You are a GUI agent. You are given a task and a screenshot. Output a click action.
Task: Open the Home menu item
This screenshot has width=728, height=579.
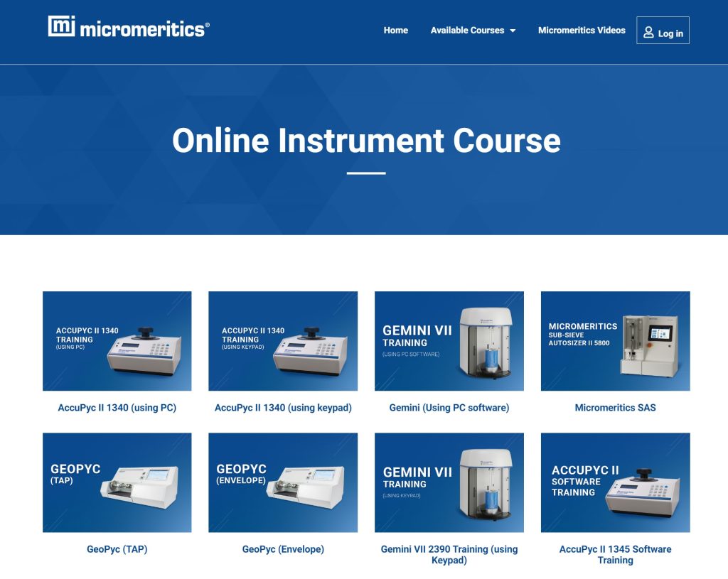tap(395, 31)
